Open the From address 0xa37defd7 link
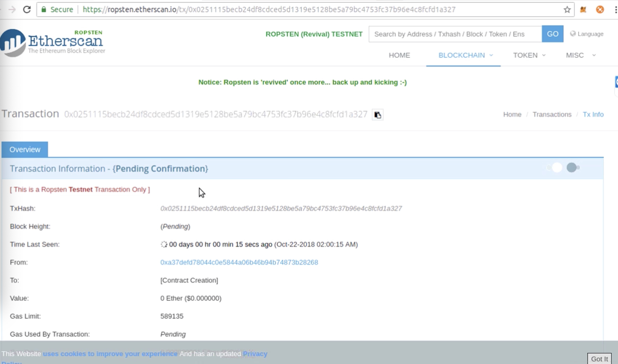 tap(239, 262)
